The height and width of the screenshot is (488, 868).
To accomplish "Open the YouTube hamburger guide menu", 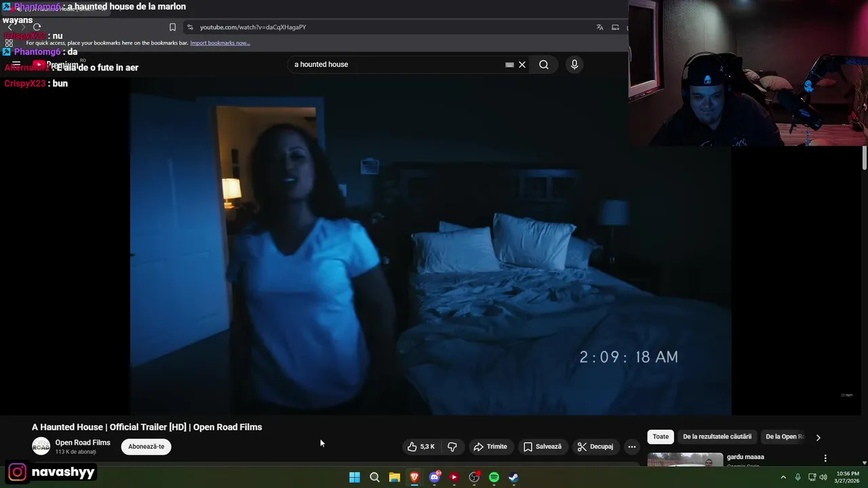I will pos(16,64).
